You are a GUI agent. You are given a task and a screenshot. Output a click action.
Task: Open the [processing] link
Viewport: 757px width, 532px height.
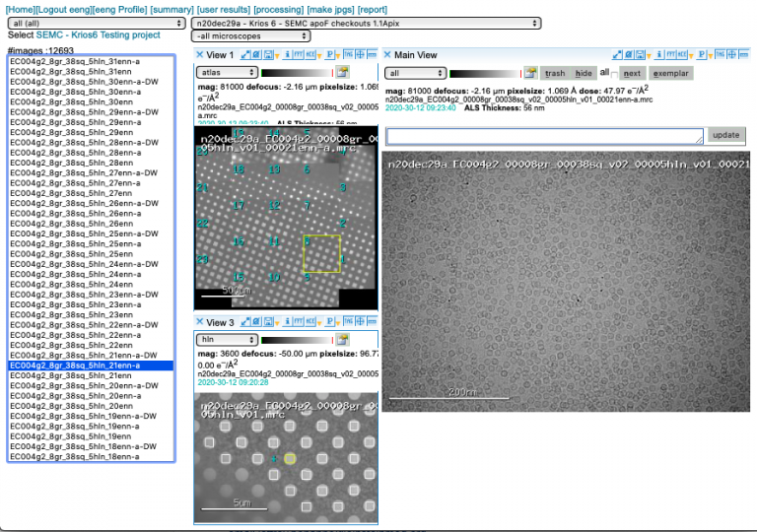279,10
